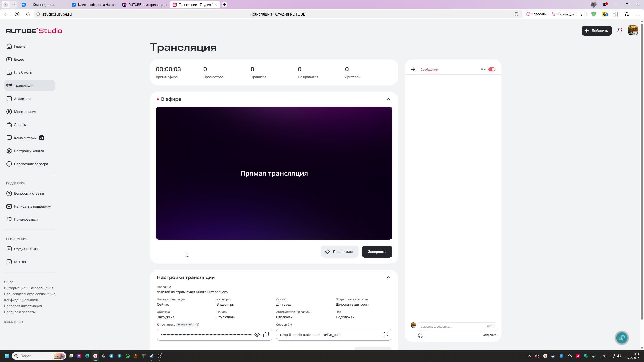This screenshot has width=644, height=362.
Task: Collapse the chat messages panel
Action: [413, 69]
